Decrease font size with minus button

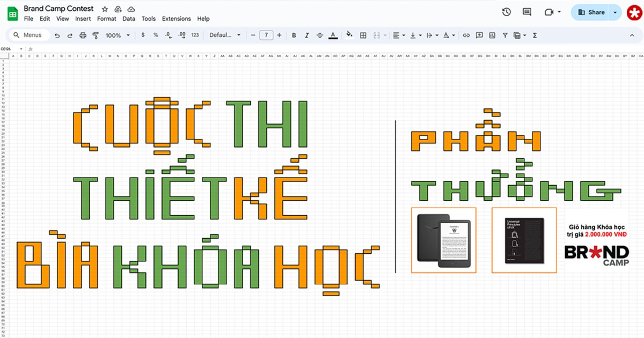pos(253,35)
